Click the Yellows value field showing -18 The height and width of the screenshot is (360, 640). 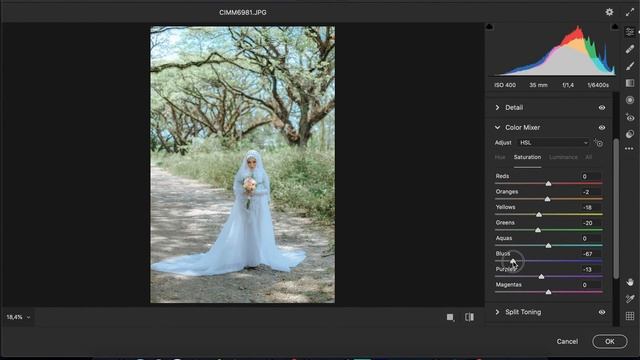click(x=591, y=207)
